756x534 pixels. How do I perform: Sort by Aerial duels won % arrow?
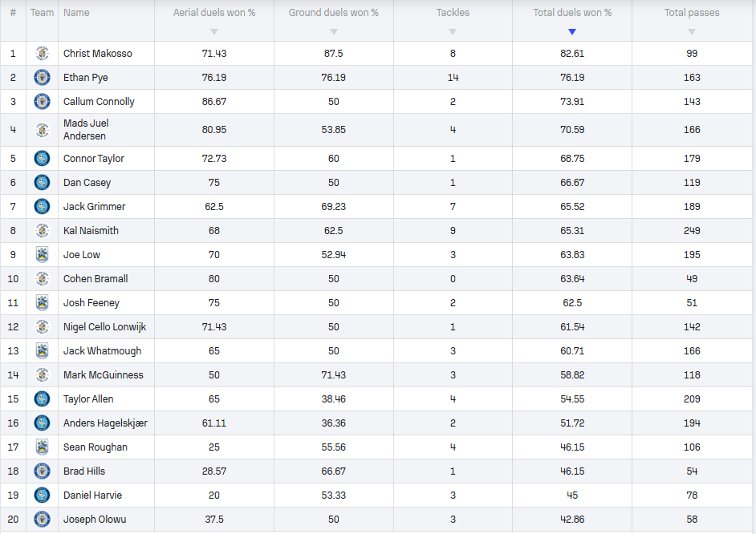tap(214, 32)
